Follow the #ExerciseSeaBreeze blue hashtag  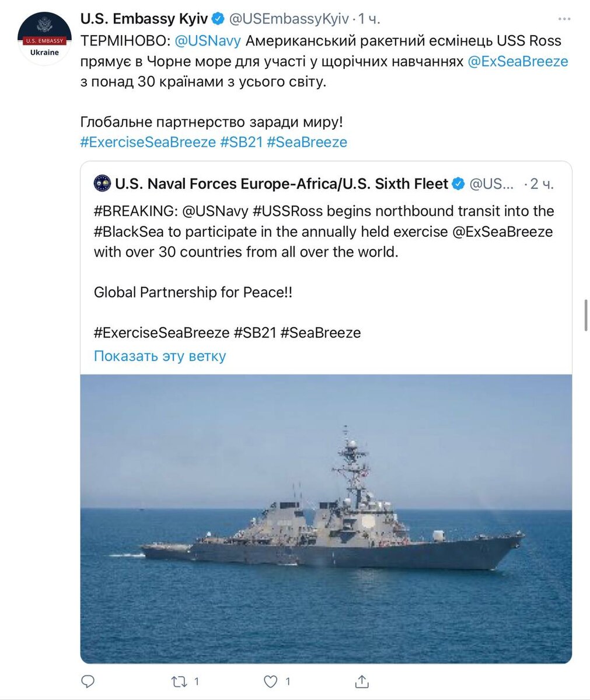148,142
